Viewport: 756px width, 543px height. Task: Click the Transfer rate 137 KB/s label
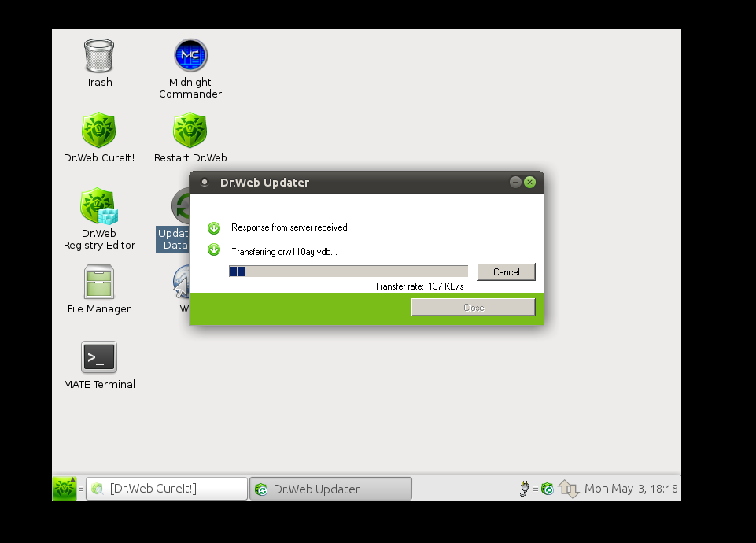419,286
